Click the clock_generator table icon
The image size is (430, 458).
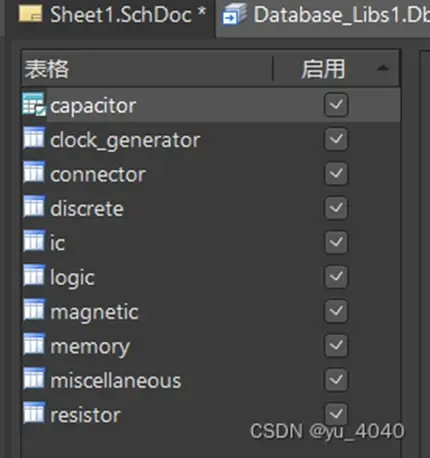point(34,138)
